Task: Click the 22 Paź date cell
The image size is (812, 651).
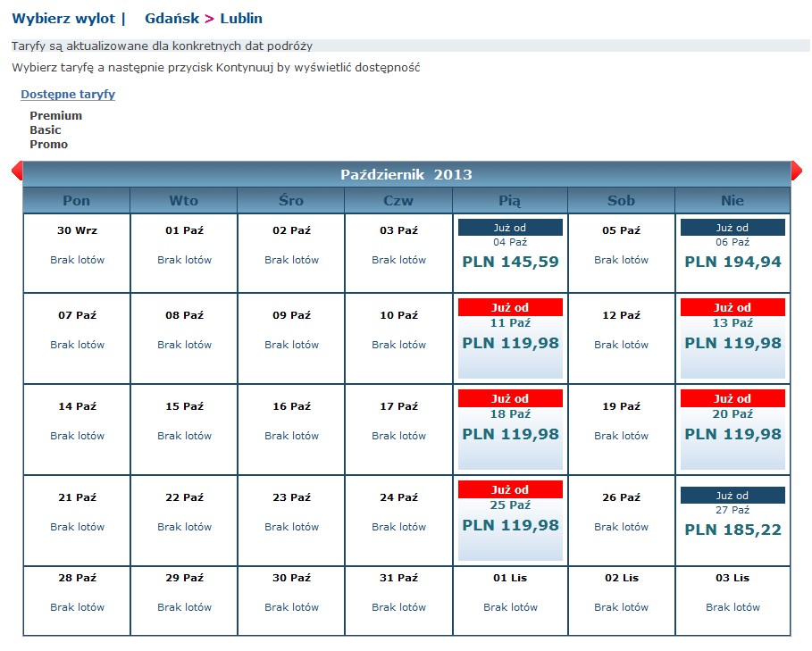Action: [x=184, y=521]
